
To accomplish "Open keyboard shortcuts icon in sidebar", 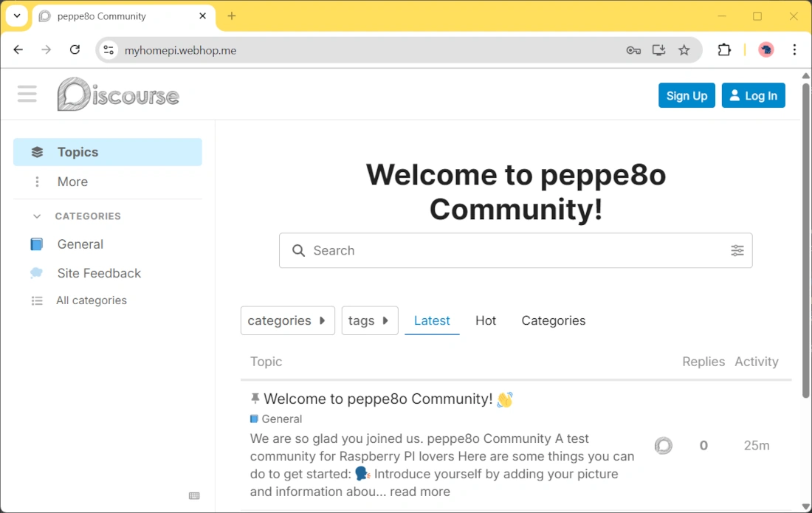I will pos(194,496).
